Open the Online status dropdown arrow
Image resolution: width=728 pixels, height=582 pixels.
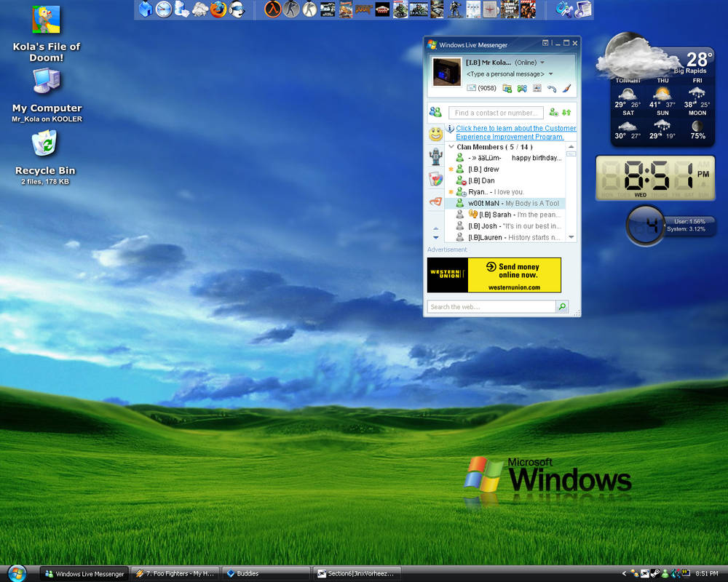pyautogui.click(x=542, y=62)
